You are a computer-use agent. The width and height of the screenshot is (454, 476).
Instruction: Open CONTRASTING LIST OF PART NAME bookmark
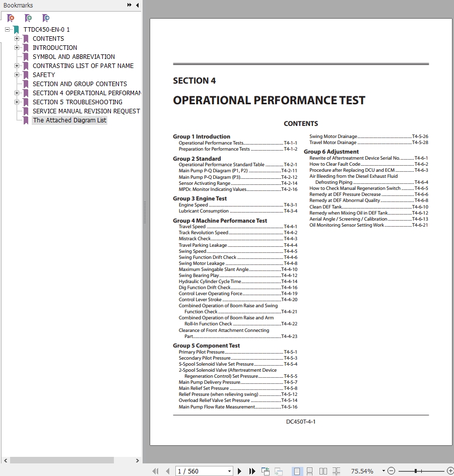(x=83, y=65)
